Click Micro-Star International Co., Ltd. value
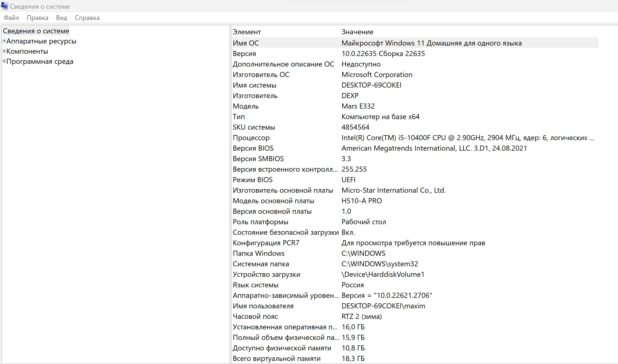Image resolution: width=618 pixels, height=364 pixels. (394, 190)
